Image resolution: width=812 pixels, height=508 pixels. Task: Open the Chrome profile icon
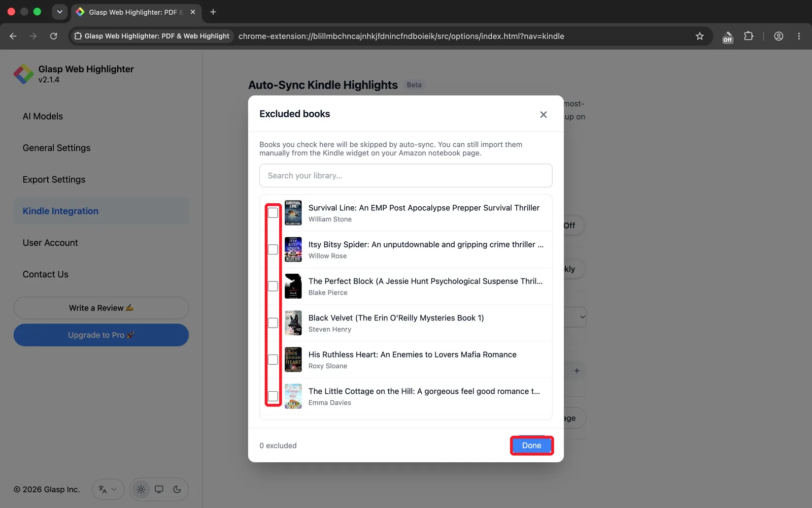coord(779,36)
